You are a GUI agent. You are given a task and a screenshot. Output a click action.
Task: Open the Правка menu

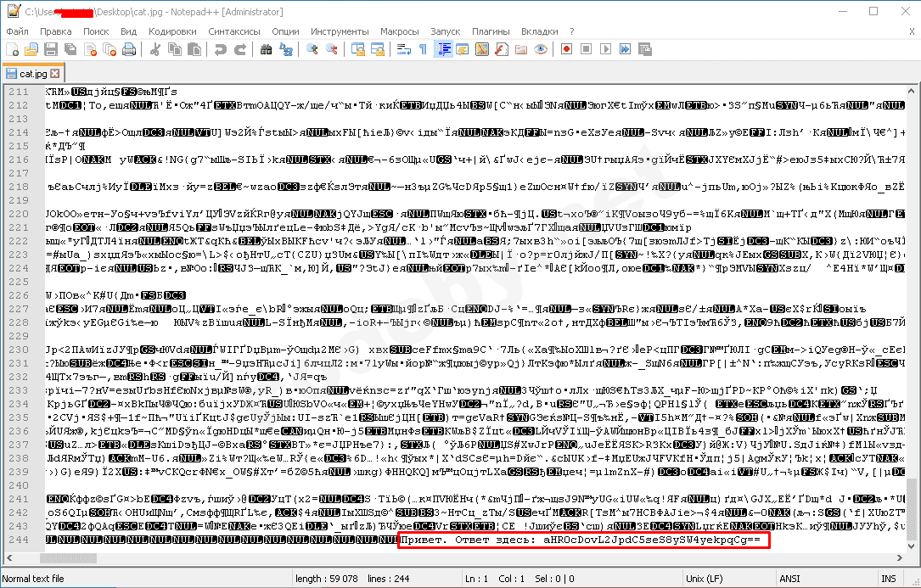click(56, 31)
